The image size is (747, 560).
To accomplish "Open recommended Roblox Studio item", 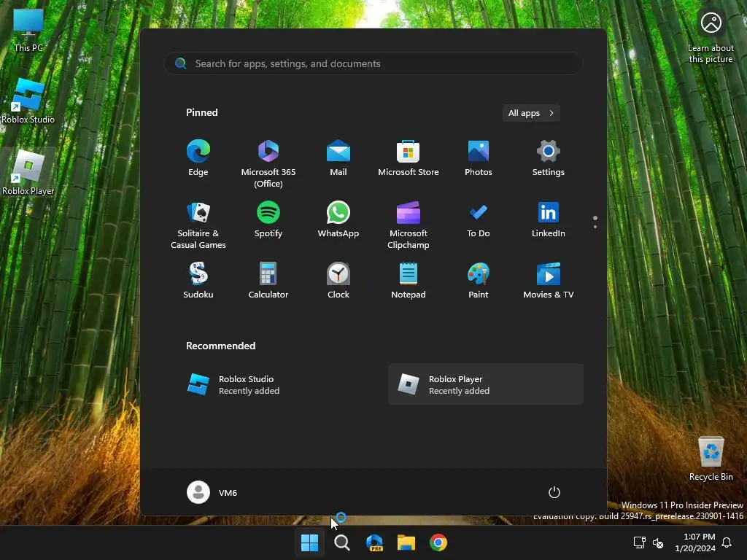I will tap(275, 384).
